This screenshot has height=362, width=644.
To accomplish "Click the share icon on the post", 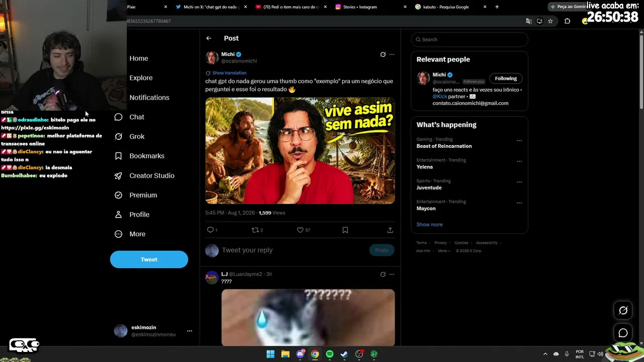I will (390, 230).
